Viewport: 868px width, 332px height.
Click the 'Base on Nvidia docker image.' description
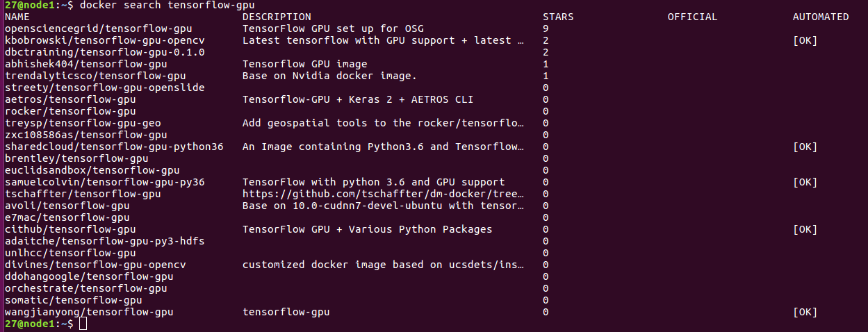coord(329,76)
